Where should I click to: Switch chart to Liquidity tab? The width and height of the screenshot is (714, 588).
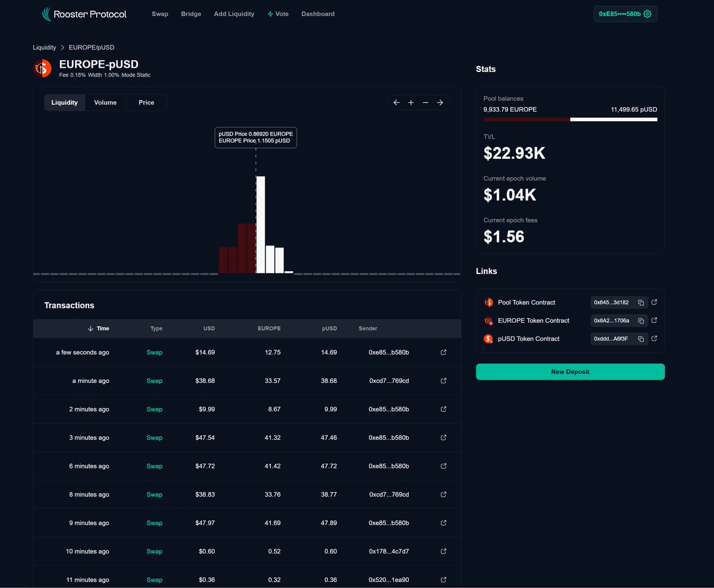(64, 102)
